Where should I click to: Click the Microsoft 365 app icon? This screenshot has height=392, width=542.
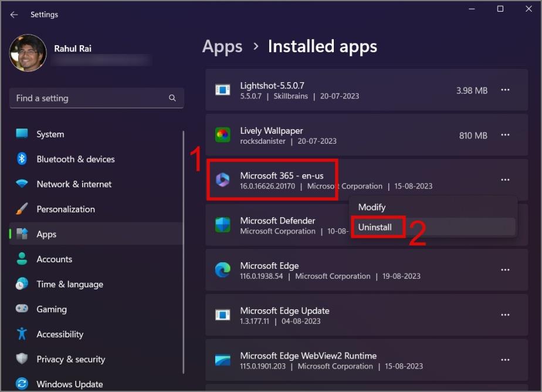(223, 180)
